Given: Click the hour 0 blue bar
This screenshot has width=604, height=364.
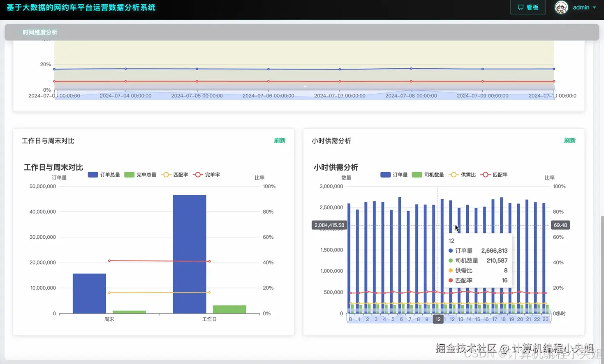Looking at the screenshot, I should (x=349, y=258).
